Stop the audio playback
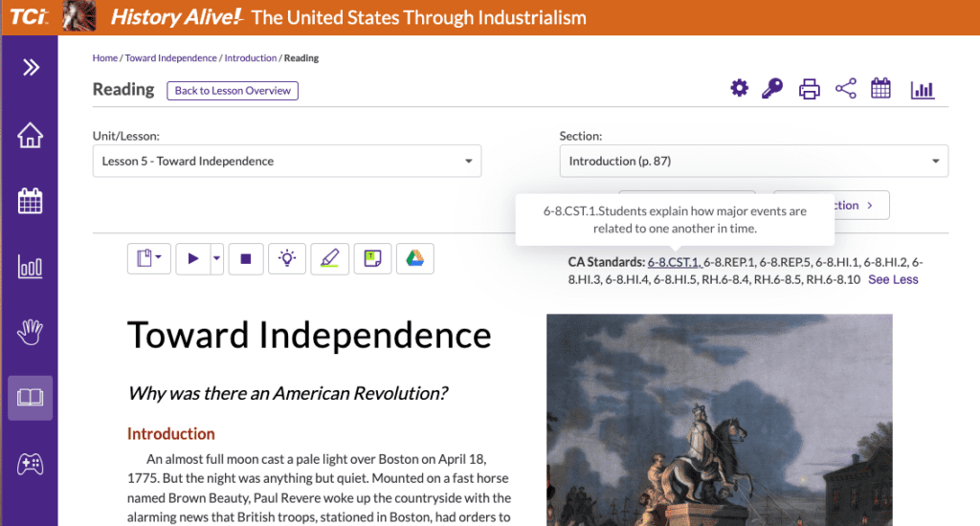Image resolution: width=980 pixels, height=526 pixels. tap(246, 258)
